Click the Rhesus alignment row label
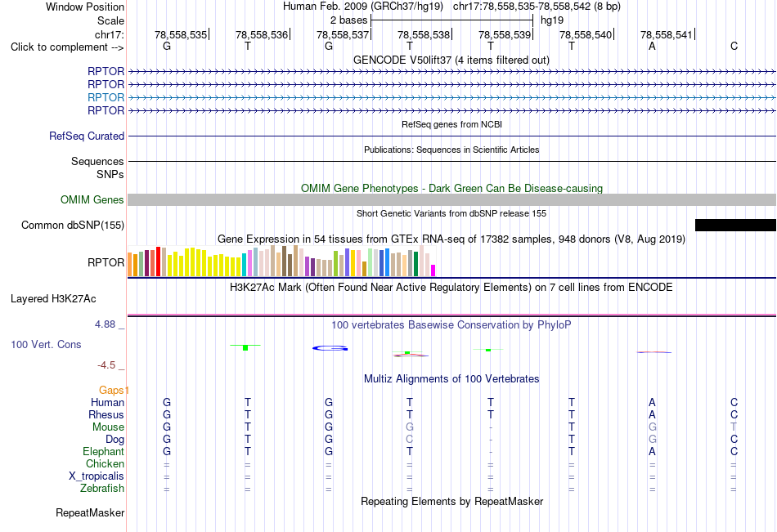This screenshot has height=532, width=777. pyautogui.click(x=106, y=414)
